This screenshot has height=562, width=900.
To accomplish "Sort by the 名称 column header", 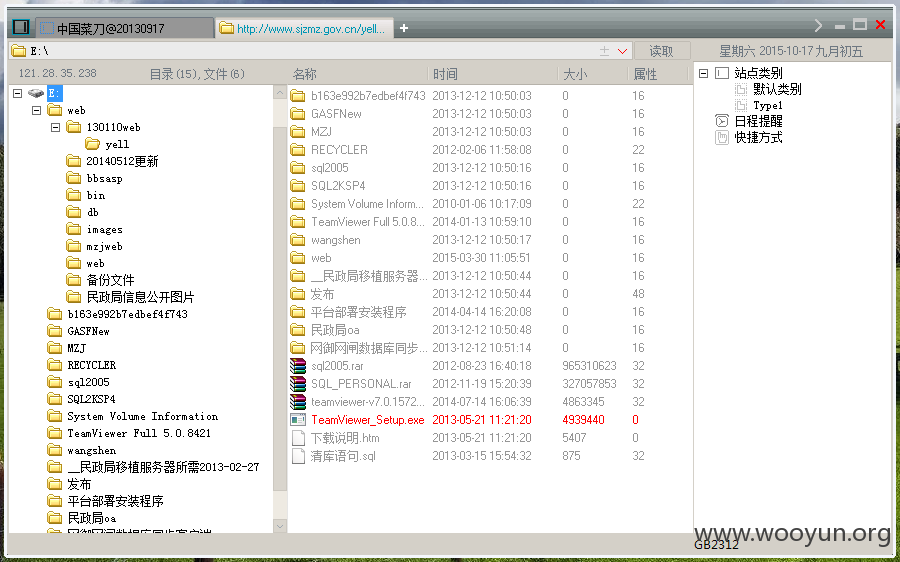I will tap(305, 74).
